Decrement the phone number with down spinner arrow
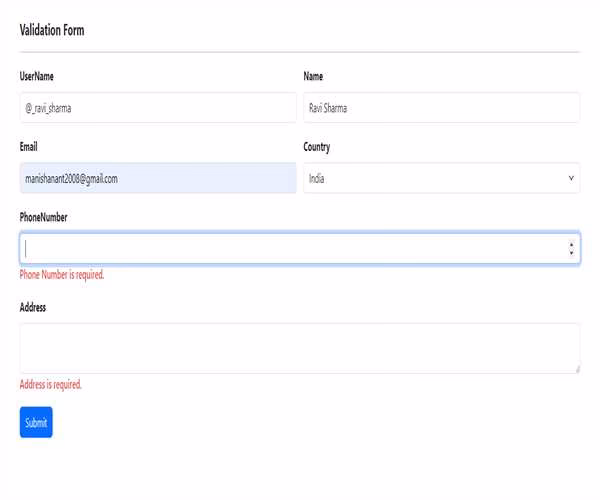This screenshot has height=500, width=600. pyautogui.click(x=571, y=253)
